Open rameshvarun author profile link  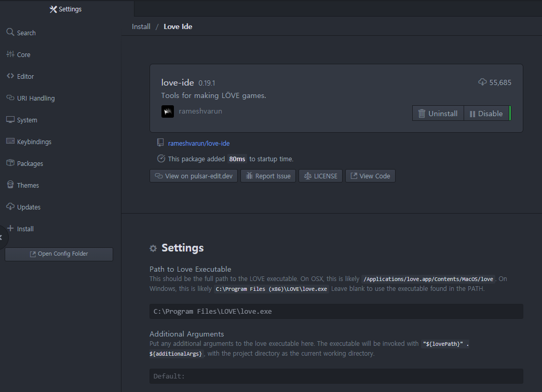tap(200, 111)
